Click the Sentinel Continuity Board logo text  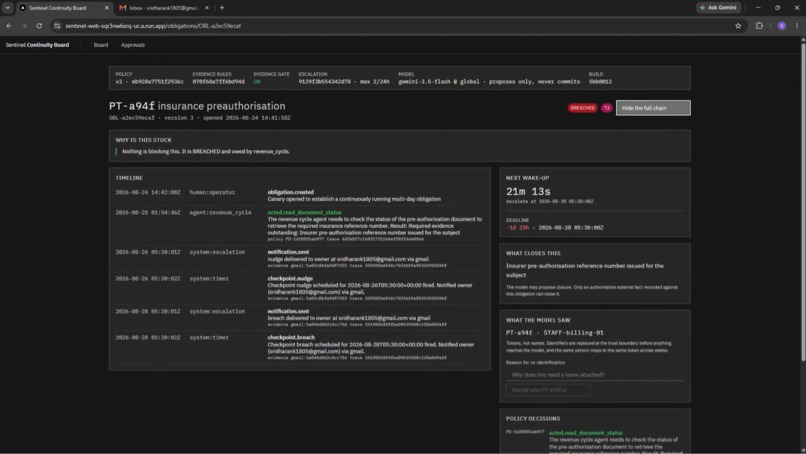37,45
